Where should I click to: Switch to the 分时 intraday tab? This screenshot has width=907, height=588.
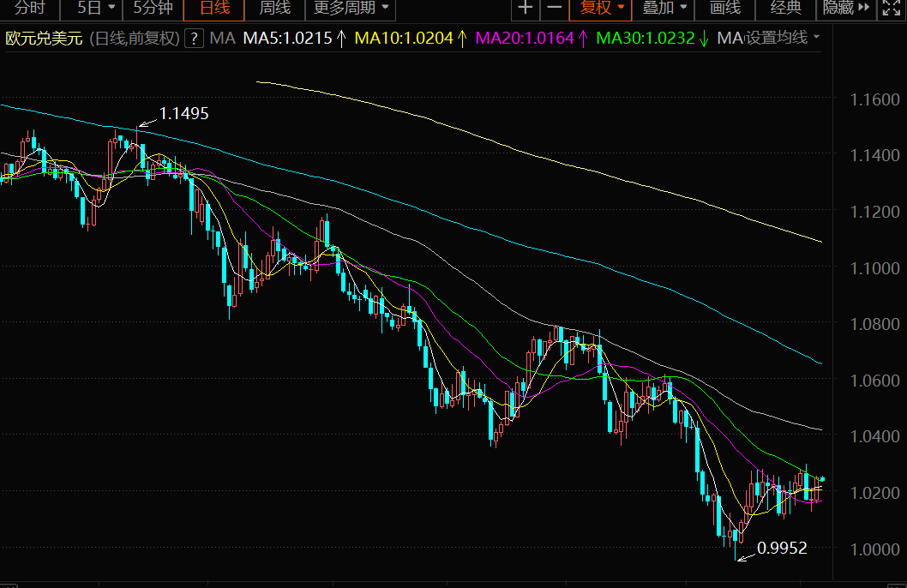tap(29, 8)
